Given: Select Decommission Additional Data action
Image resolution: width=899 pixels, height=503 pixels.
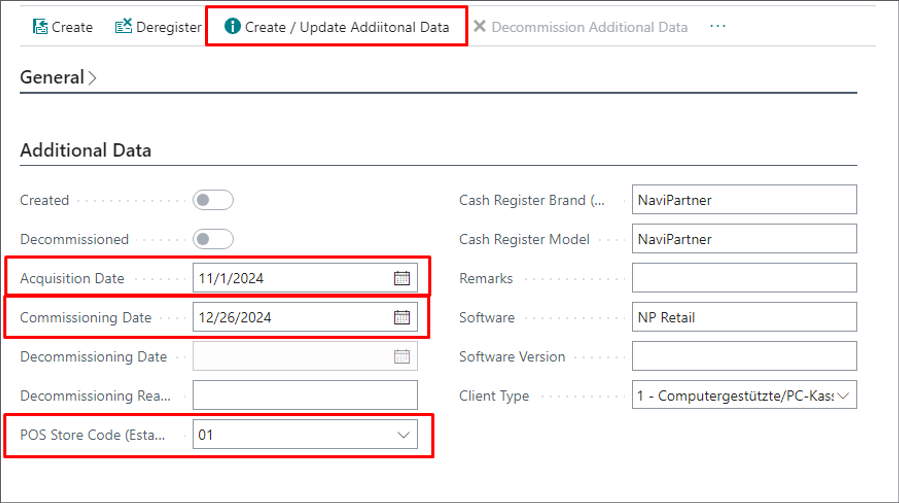Looking at the screenshot, I should 590,27.
